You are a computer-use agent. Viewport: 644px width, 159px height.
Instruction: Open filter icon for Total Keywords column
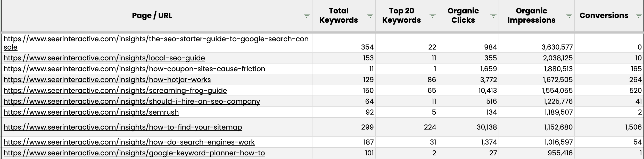tap(370, 16)
